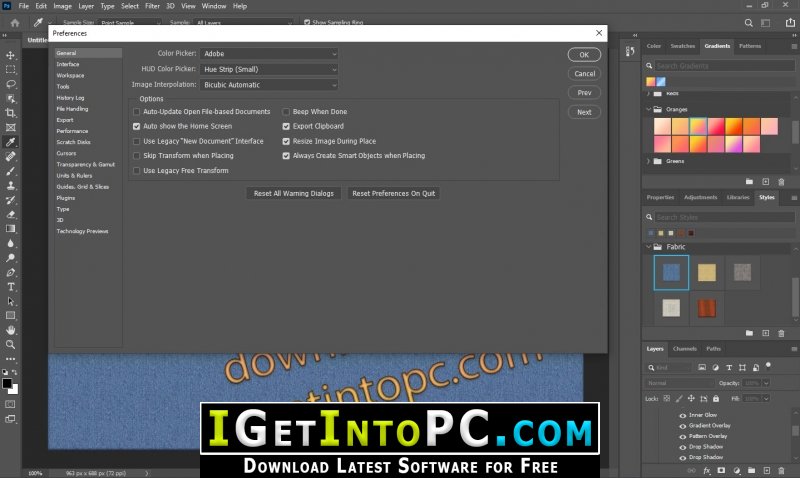Viewport: 800px width, 478px height.
Task: Click Cancel in Preferences dialog
Action: 584,73
